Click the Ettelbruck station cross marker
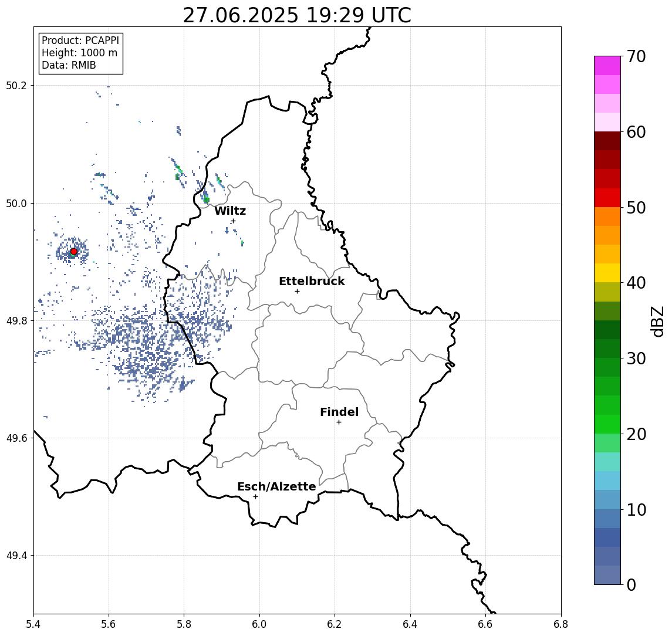 pyautogui.click(x=297, y=292)
